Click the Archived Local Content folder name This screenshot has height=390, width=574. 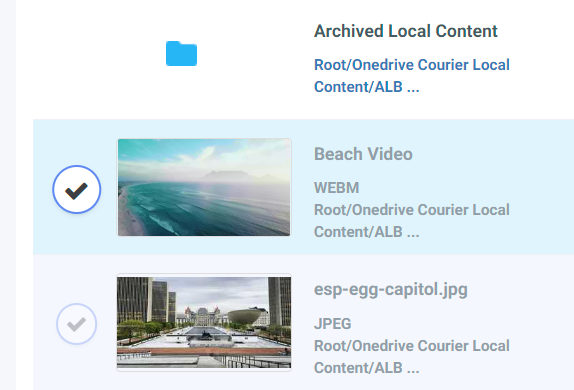(406, 31)
